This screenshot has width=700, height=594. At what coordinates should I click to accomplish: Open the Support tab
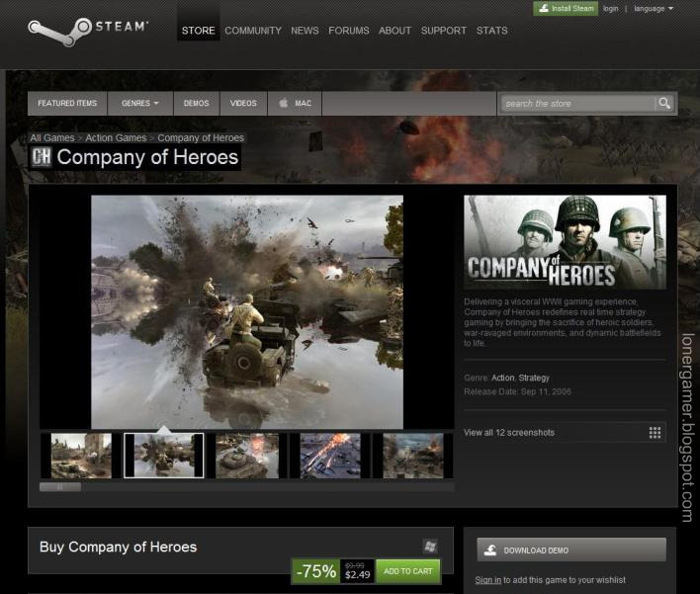tap(444, 31)
